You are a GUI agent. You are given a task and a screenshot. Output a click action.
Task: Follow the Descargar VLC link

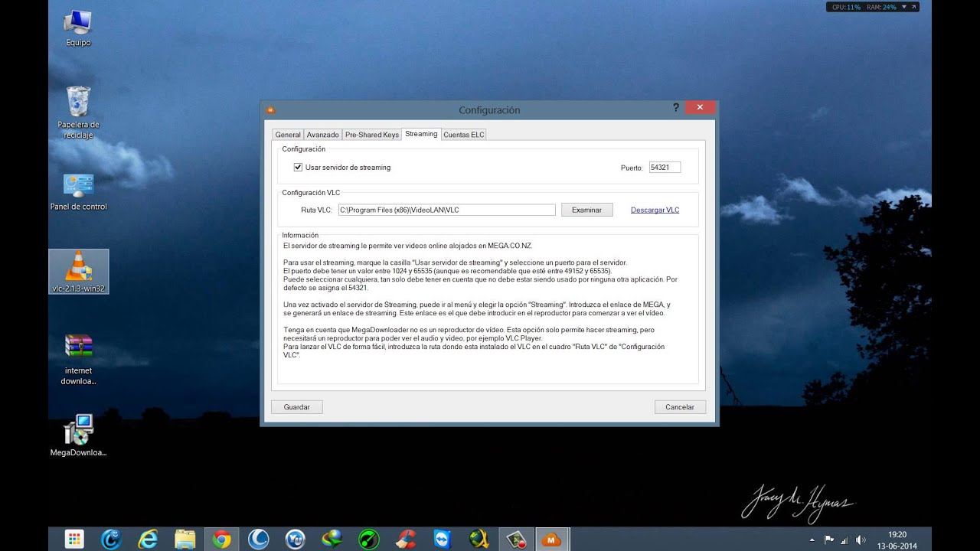pyautogui.click(x=655, y=210)
